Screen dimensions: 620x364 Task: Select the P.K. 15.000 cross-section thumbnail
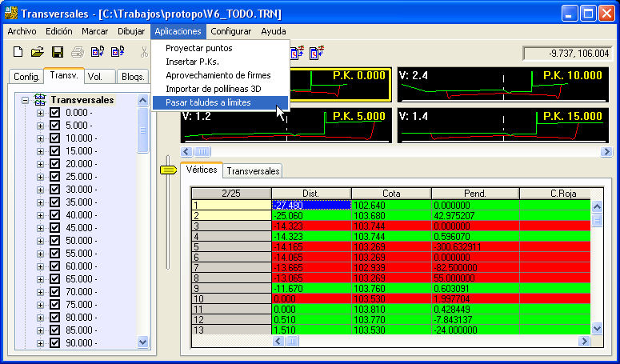502,126
